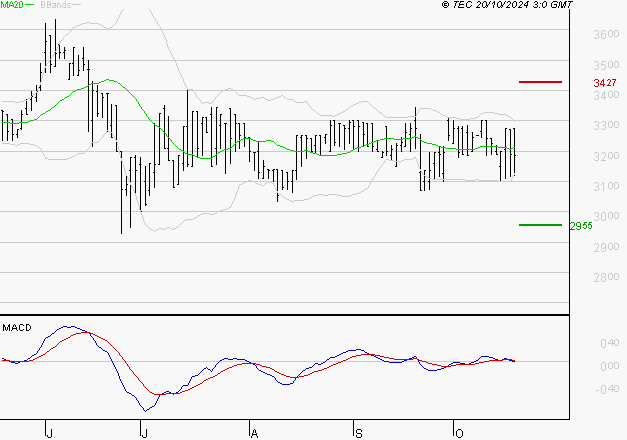Click the MACD 000 axis label
627x440 pixels.
(x=610, y=366)
